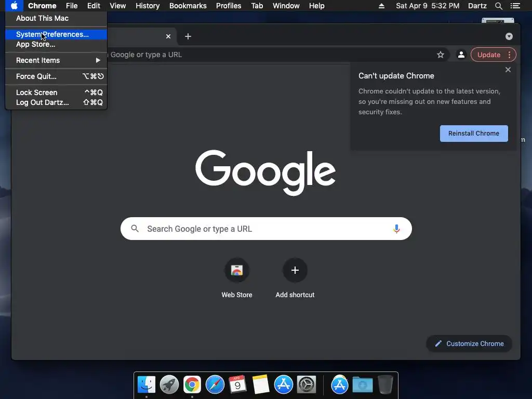Click the Dartz user name in menu bar
This screenshot has width=532, height=399.
click(477, 6)
